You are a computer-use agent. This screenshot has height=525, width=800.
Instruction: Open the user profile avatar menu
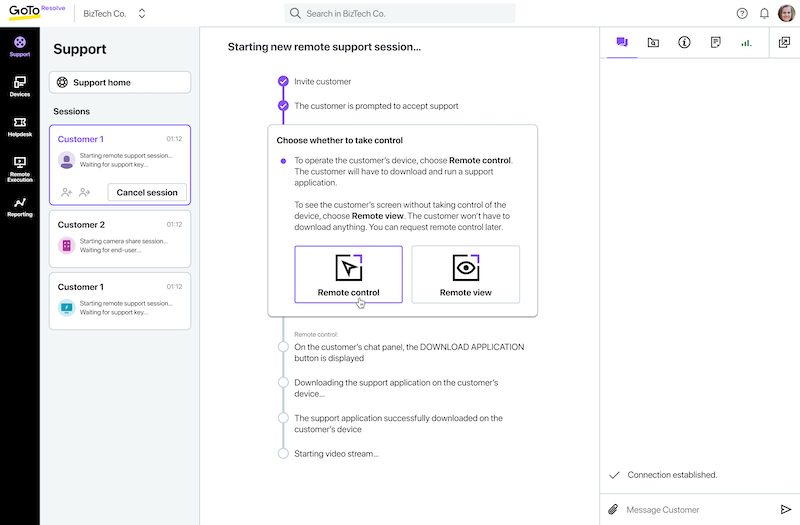787,14
